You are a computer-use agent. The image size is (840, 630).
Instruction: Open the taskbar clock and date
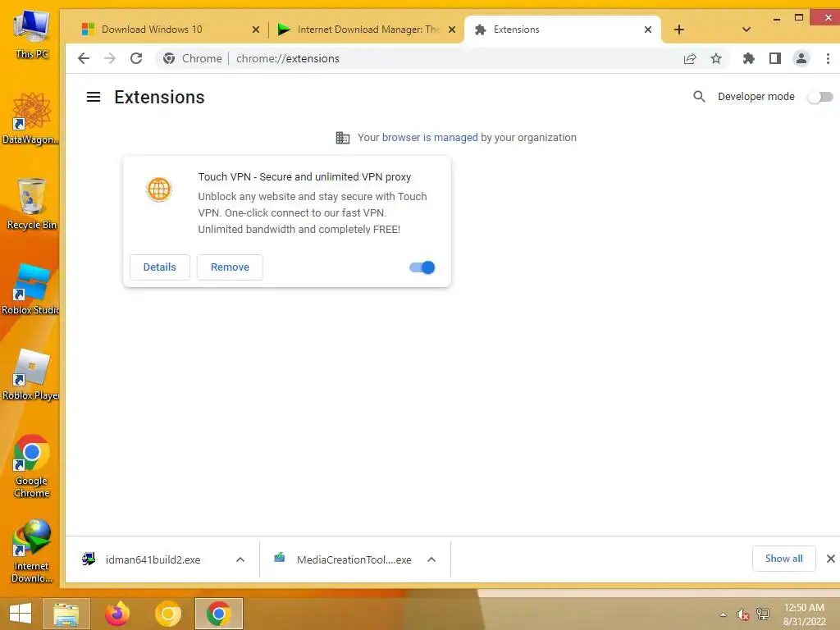[x=804, y=614]
